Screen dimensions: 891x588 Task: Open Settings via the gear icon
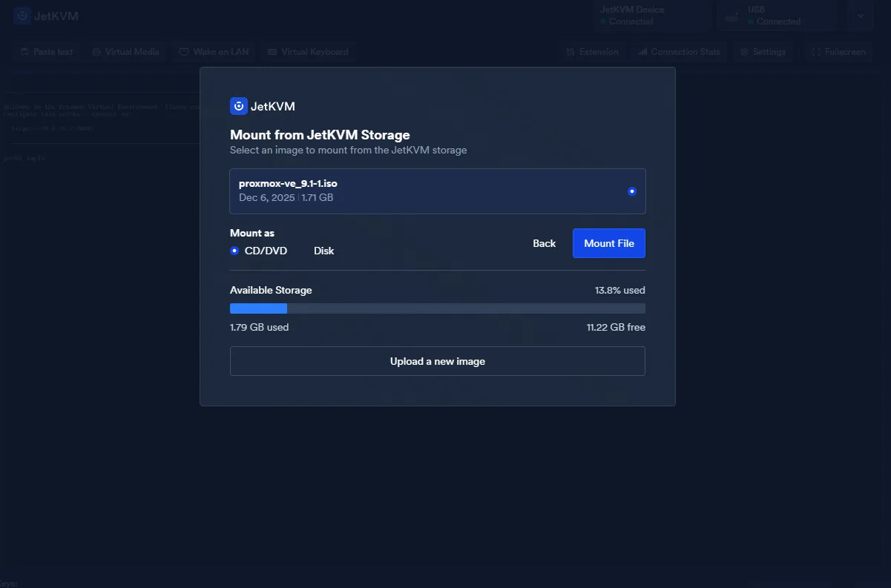click(744, 52)
